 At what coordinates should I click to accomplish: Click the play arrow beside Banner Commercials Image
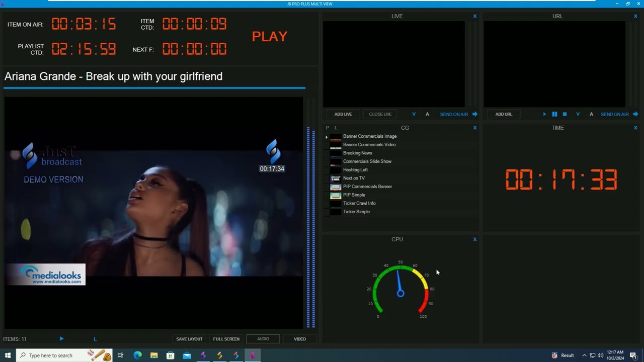coord(327,137)
